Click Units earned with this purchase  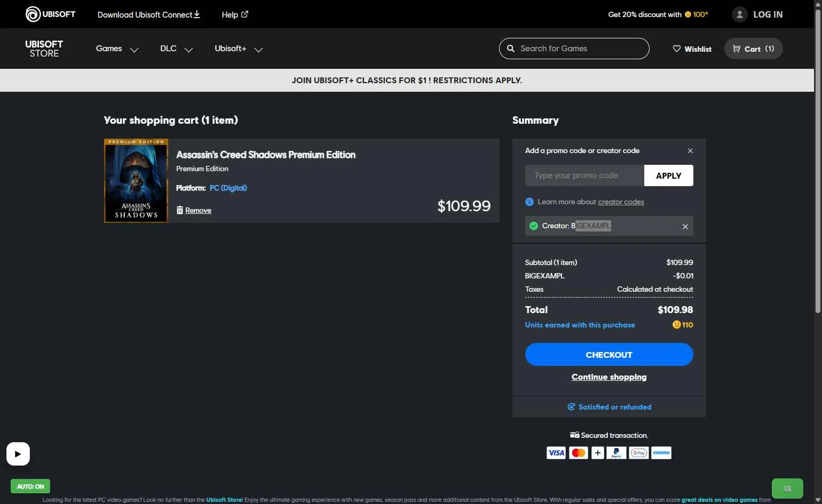point(580,325)
